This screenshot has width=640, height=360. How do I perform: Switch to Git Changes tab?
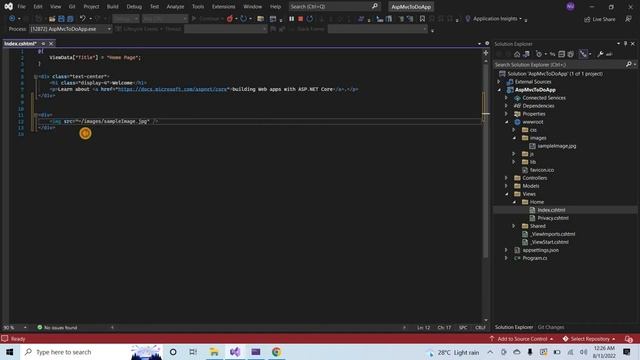click(551, 327)
